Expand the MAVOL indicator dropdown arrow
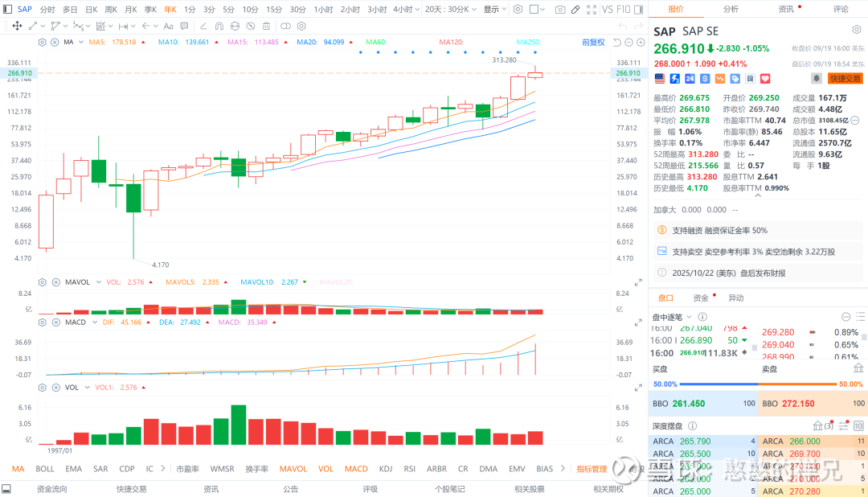This screenshot has width=868, height=497. 99,282
